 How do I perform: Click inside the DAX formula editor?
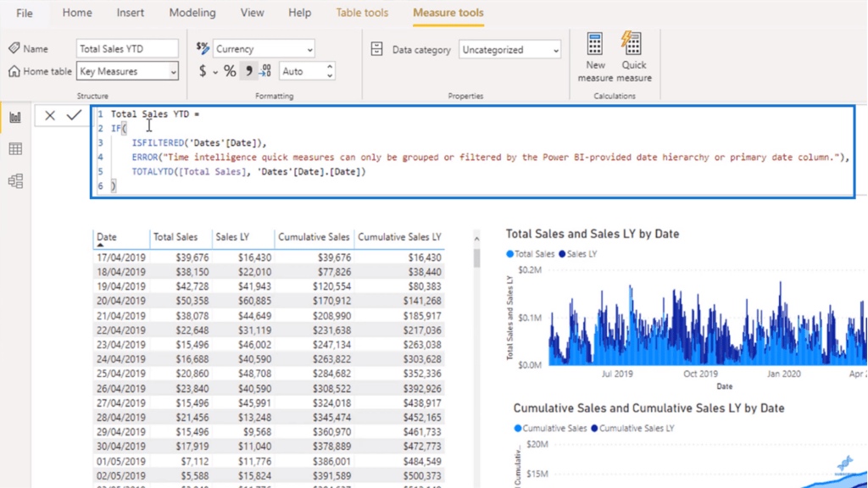pyautogui.click(x=473, y=151)
